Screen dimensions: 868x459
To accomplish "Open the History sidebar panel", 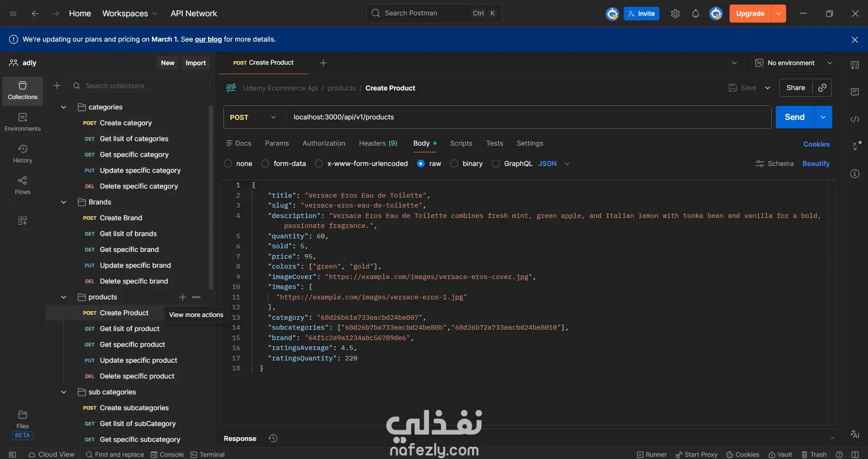I will (23, 154).
